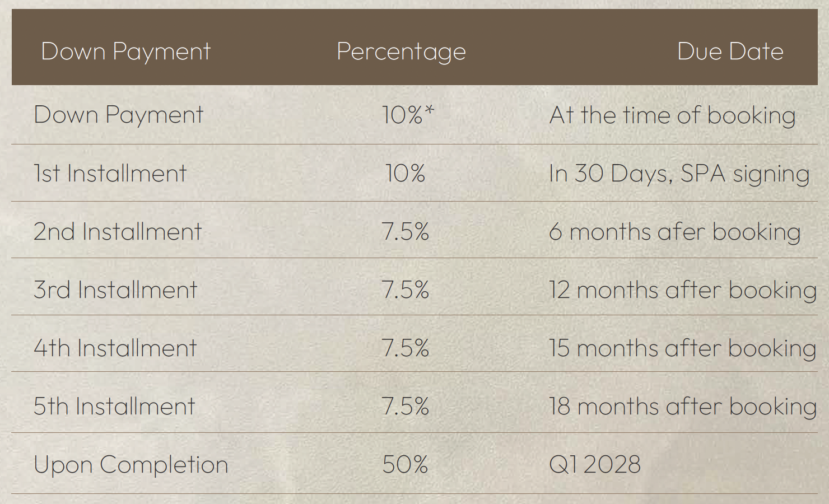Viewport: 829px width, 504px height.
Task: Select the "Q1 2028" due date
Action: (x=594, y=465)
